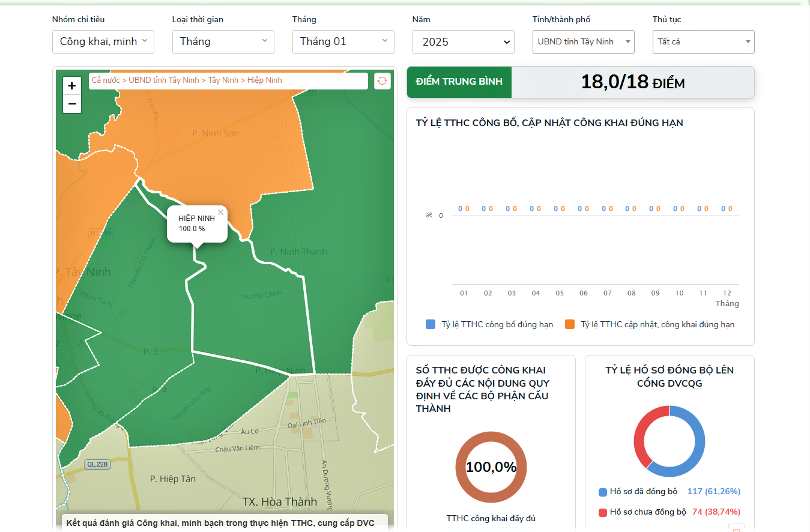Click the 117 (61,26%) value

[714, 492]
